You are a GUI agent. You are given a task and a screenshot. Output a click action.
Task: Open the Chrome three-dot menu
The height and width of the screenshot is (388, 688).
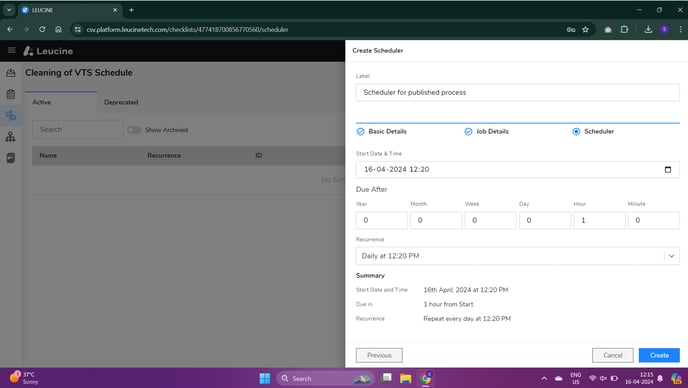pos(680,29)
